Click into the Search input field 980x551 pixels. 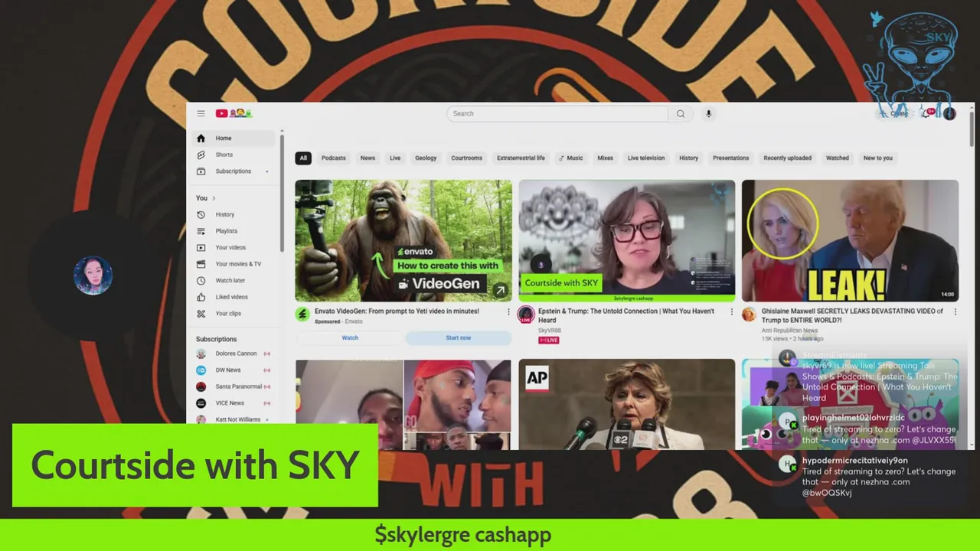tap(557, 113)
